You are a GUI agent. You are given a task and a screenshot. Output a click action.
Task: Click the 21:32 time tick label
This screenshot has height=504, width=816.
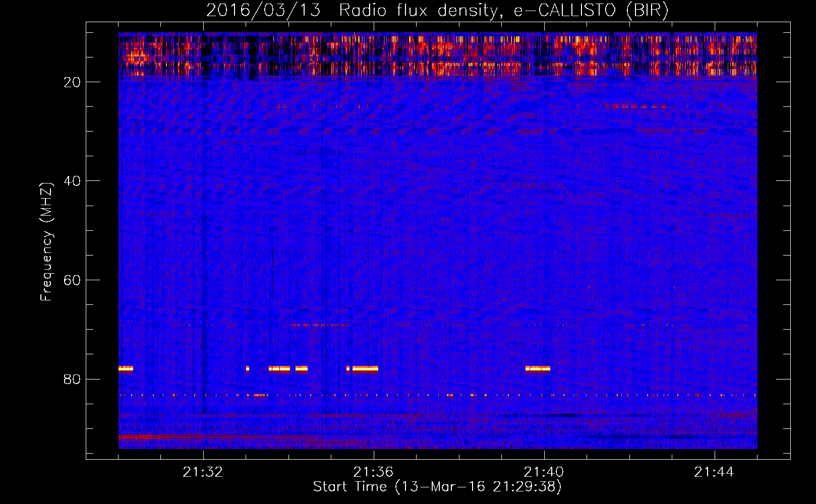click(x=203, y=472)
